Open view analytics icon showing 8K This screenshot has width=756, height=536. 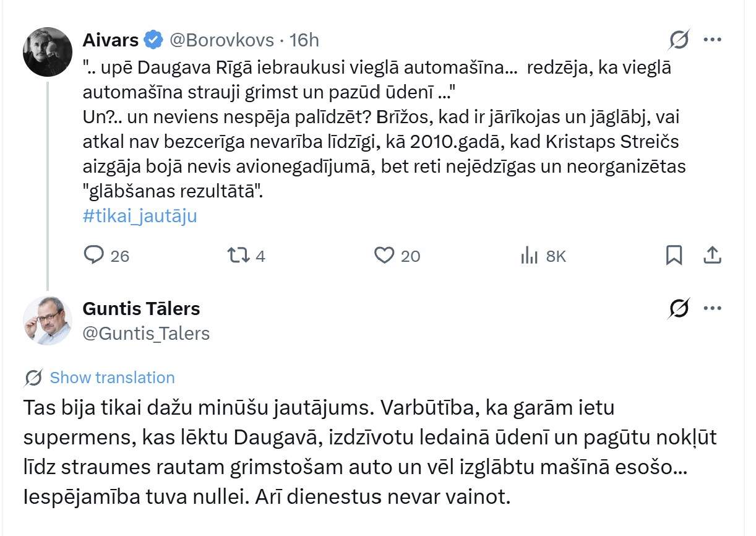(530, 255)
